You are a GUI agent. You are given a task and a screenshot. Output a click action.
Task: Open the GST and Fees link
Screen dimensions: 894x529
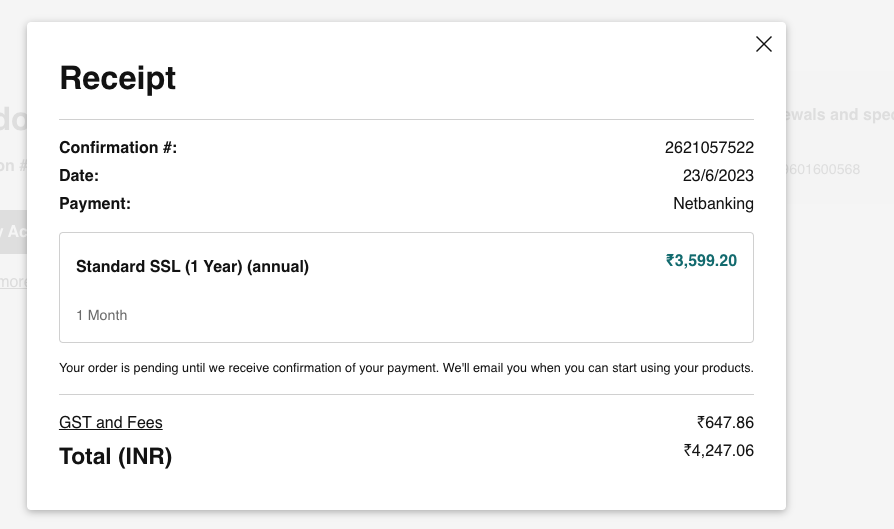(111, 422)
